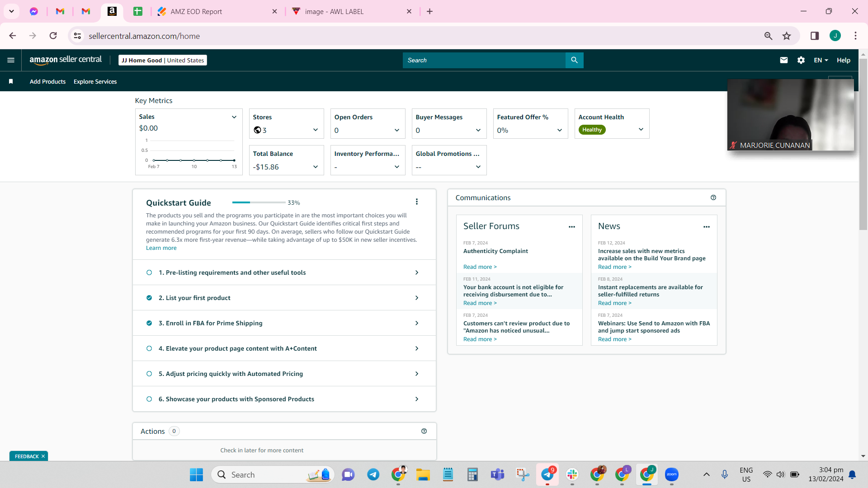
Task: Click the Actions help question icon
Action: pyautogui.click(x=424, y=431)
